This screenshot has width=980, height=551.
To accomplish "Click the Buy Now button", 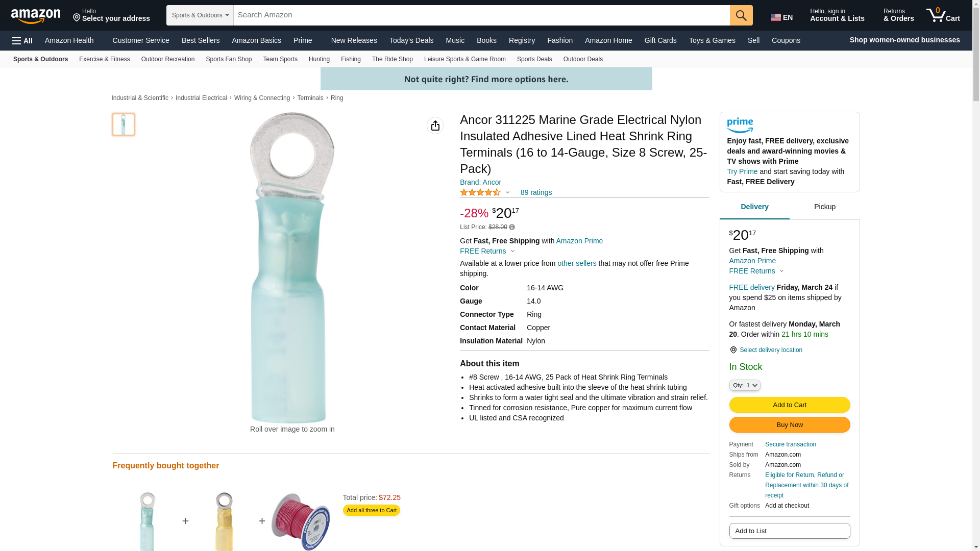I will coord(790,424).
